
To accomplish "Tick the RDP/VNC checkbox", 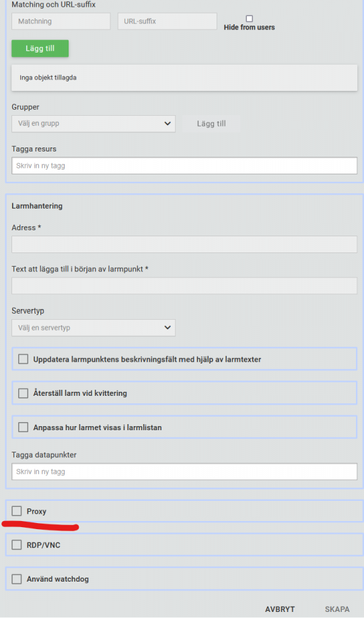I will click(x=17, y=545).
